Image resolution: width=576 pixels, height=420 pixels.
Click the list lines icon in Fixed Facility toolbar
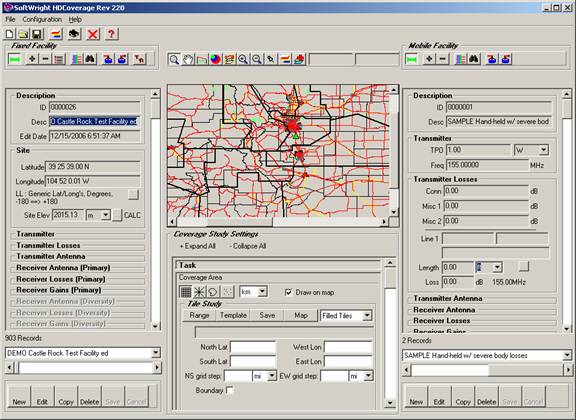click(59, 59)
